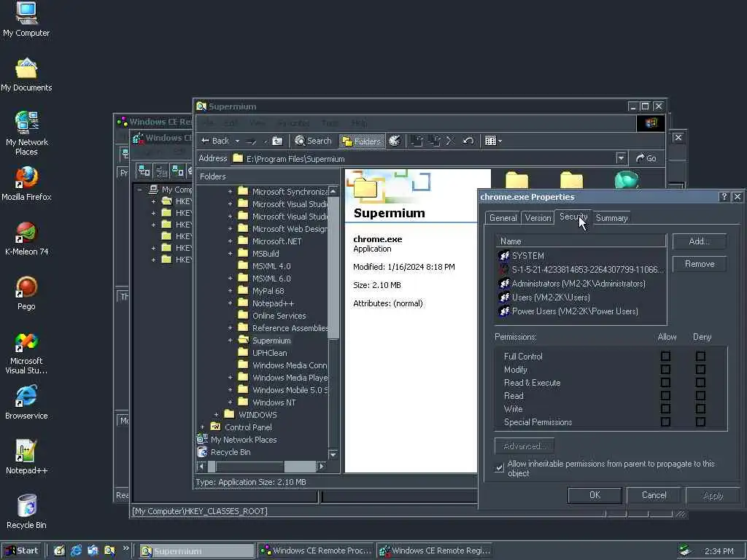Click OK in chrome.exe Properties

(595, 495)
